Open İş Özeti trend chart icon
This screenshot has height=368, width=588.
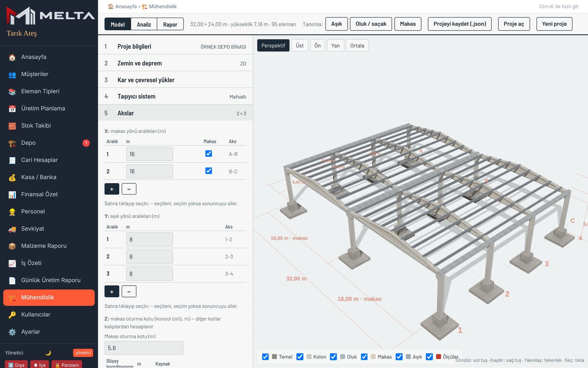coord(12,263)
